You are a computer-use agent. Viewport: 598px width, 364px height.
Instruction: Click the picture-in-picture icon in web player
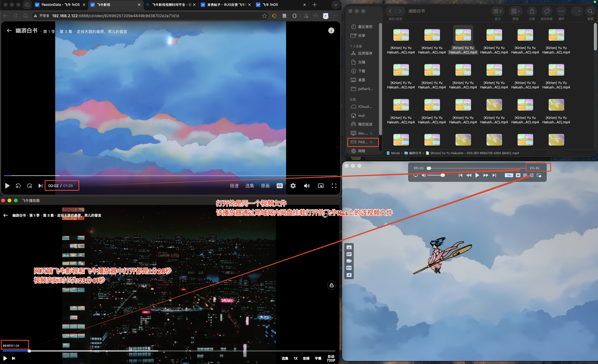pyautogui.click(x=320, y=186)
